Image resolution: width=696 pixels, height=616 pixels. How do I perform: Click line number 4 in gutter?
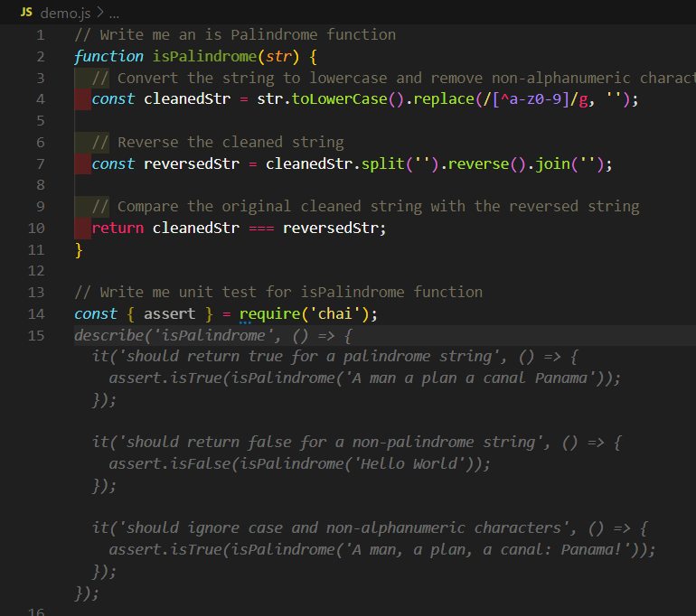[x=41, y=99]
